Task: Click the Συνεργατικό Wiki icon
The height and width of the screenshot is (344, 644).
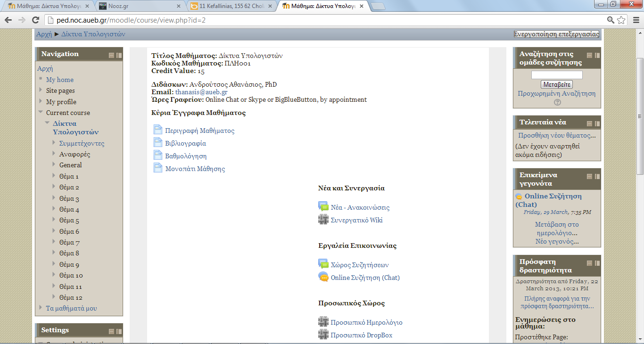Action: click(323, 220)
